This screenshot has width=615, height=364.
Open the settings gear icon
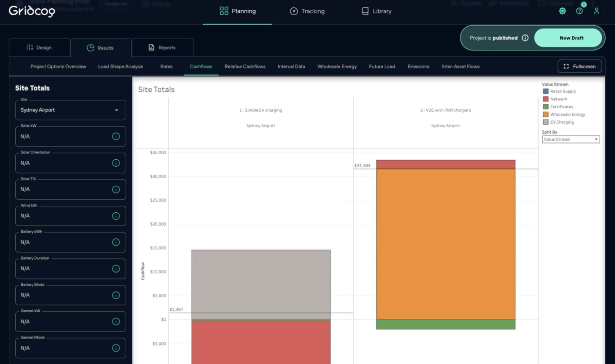[x=562, y=11]
